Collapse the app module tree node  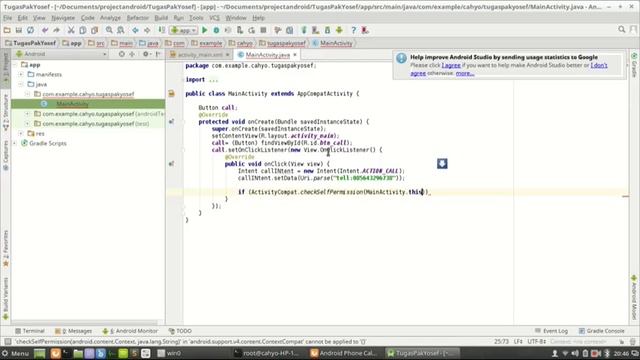(x=15, y=64)
